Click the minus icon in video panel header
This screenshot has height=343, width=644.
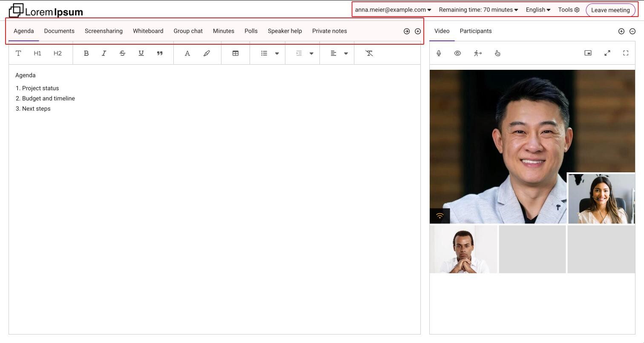click(x=632, y=31)
